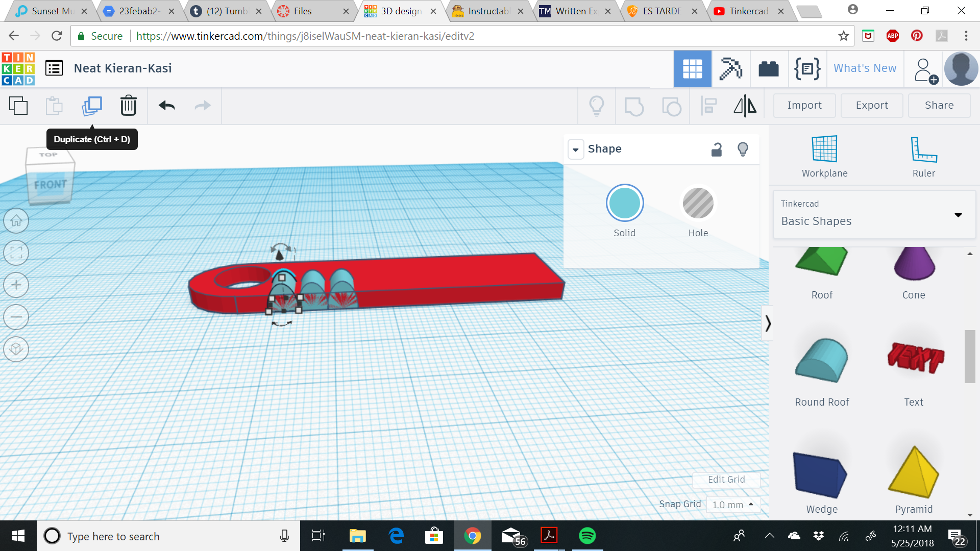Click the Show All lightbulb toolbar icon
The width and height of the screenshot is (980, 551).
click(x=597, y=106)
